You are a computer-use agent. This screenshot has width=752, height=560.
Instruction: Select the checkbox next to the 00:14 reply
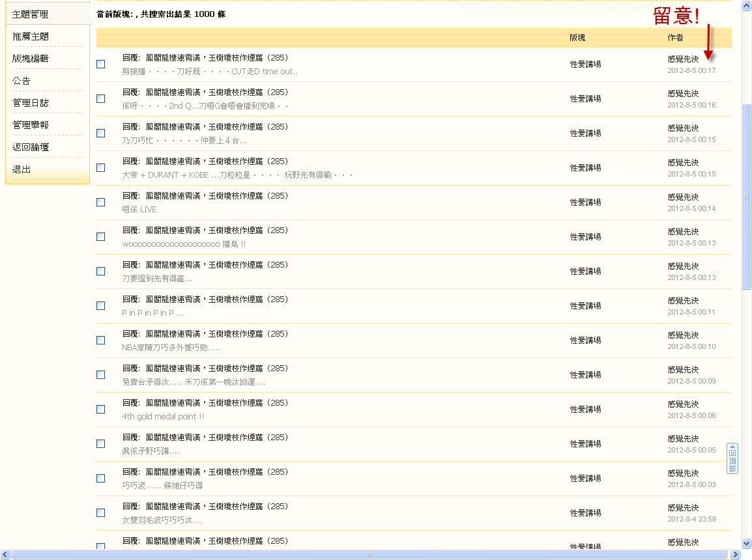100,202
